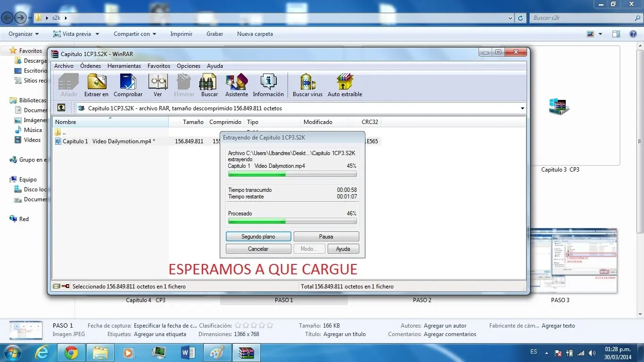Click the Explorer back navigation arrow
644x362 pixels.
click(x=7, y=18)
